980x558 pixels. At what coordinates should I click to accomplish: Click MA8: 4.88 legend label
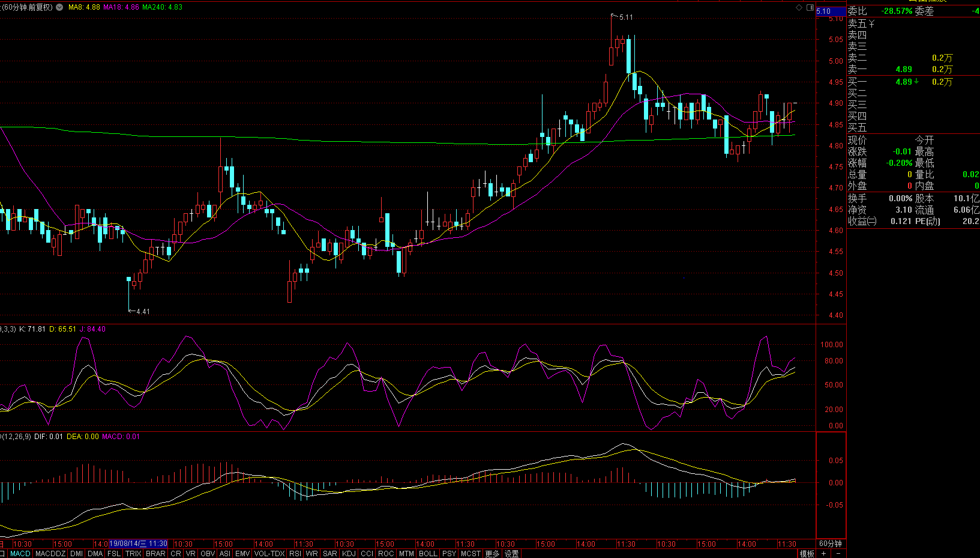click(x=84, y=7)
